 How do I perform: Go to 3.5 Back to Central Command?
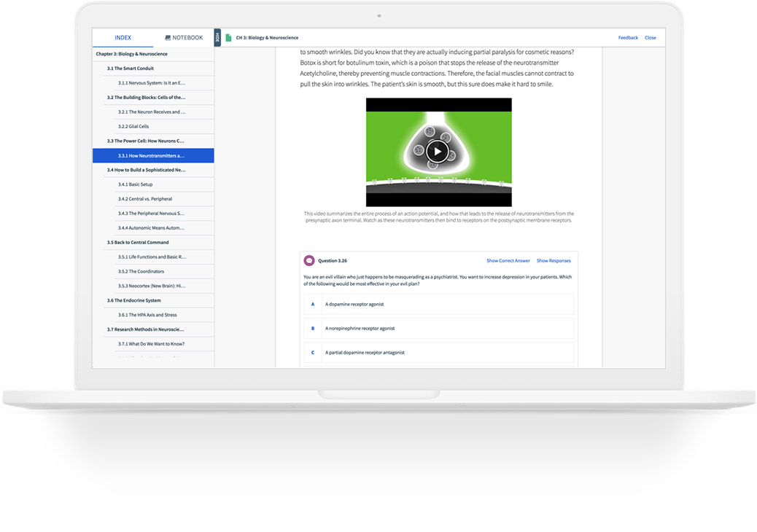point(158,242)
